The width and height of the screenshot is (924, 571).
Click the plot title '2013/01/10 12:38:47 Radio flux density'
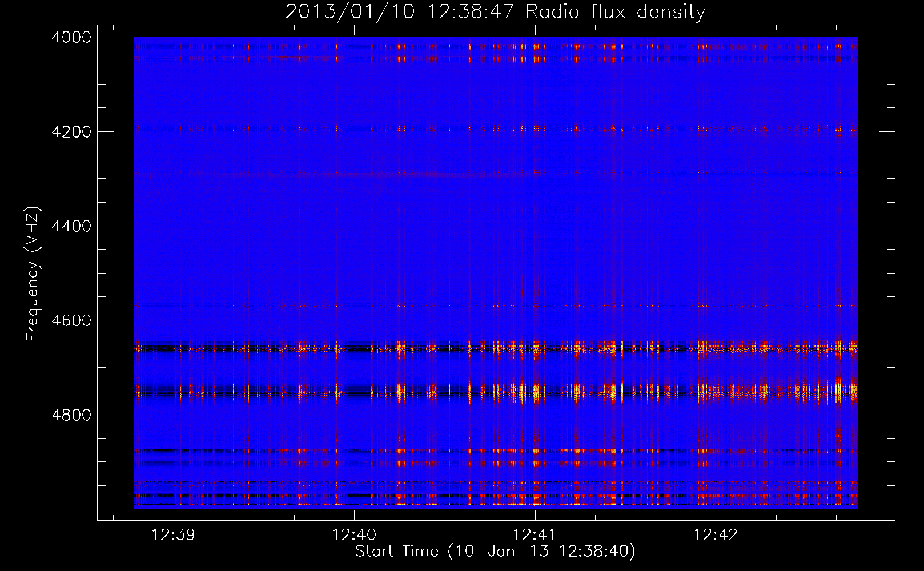(x=496, y=11)
